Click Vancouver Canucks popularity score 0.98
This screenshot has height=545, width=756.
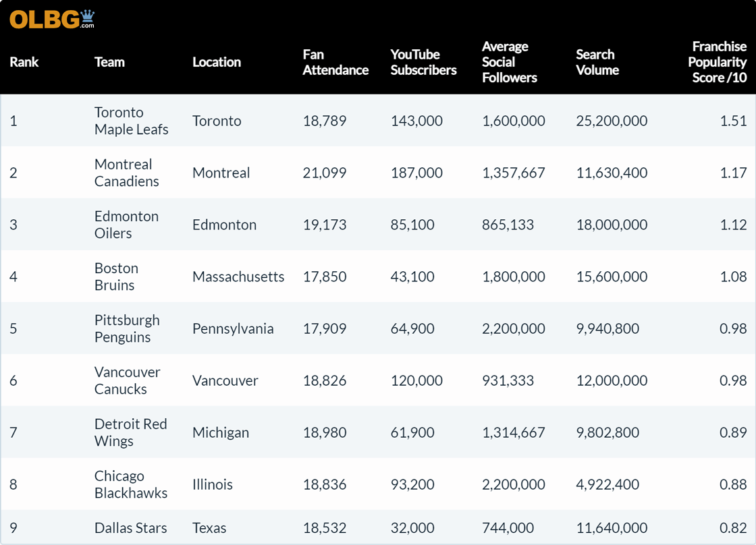[733, 380]
